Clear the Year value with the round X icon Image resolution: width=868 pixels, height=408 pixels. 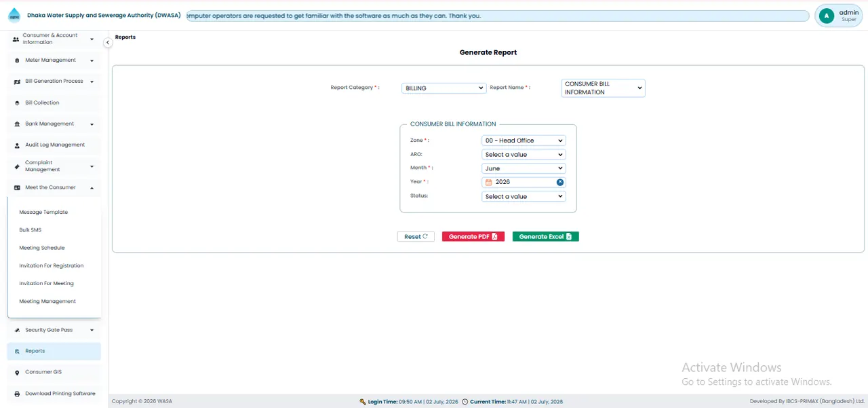tap(560, 182)
